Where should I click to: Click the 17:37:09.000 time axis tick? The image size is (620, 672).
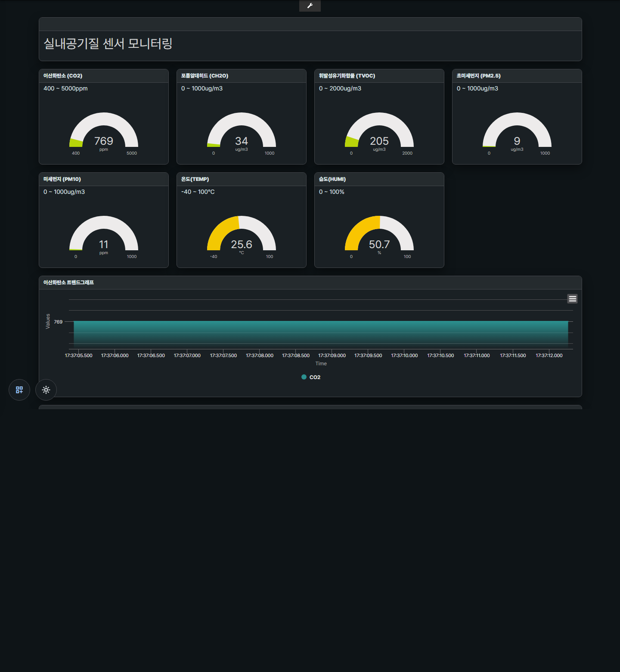[x=332, y=355]
